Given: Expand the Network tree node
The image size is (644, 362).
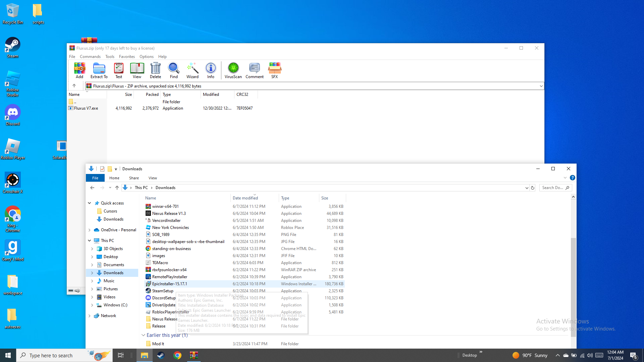Looking at the screenshot, I should 90,316.
